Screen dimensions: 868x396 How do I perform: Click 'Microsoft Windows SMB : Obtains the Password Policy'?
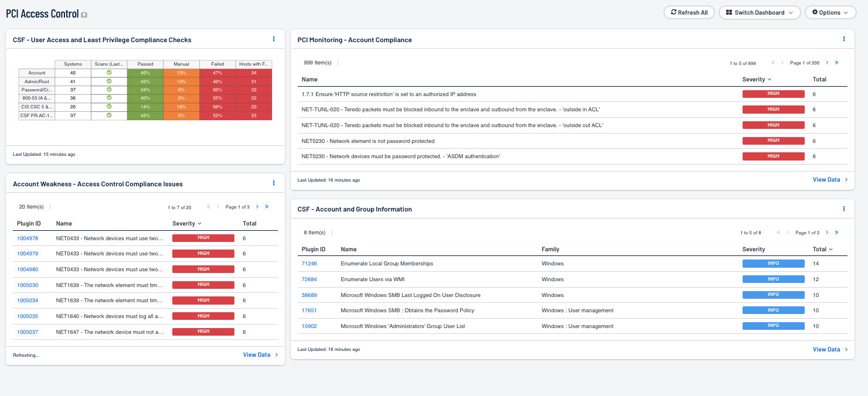click(x=407, y=310)
